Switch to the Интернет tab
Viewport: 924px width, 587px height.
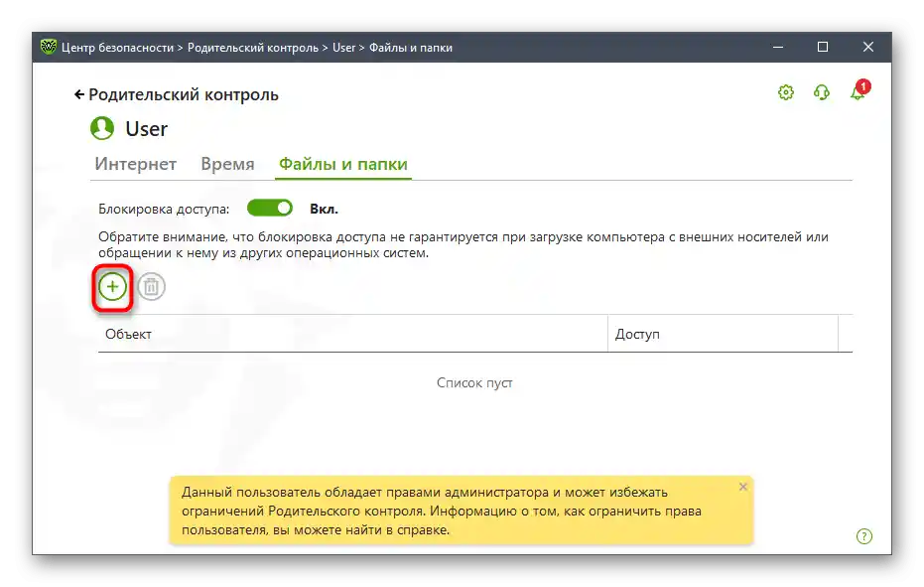136,164
